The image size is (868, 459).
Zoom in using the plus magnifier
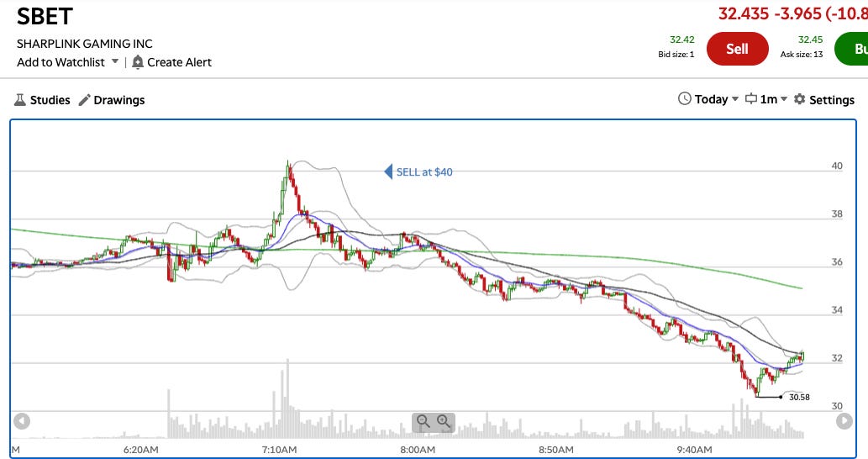pos(444,422)
